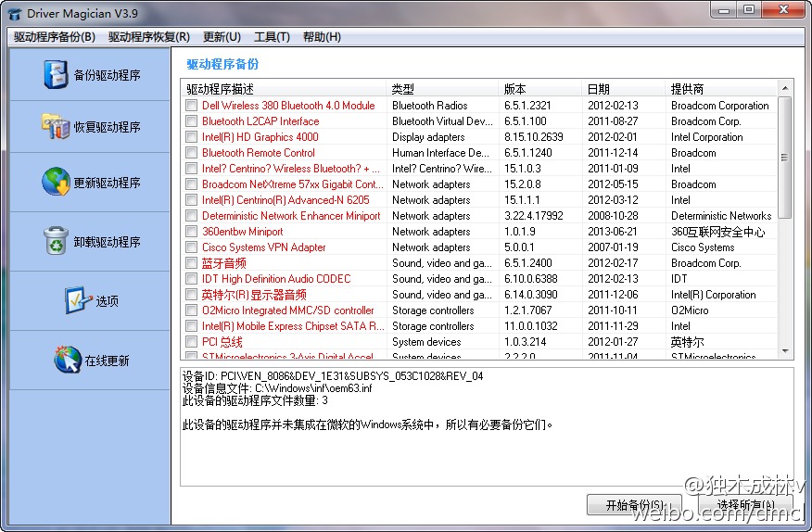The height and width of the screenshot is (532, 812).
Task: Open the 工具(T) menu
Action: [x=272, y=37]
